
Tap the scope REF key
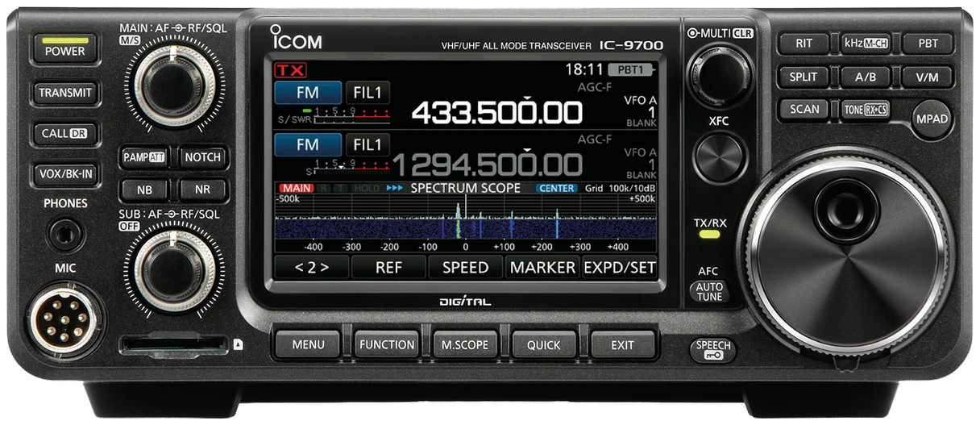click(x=388, y=267)
